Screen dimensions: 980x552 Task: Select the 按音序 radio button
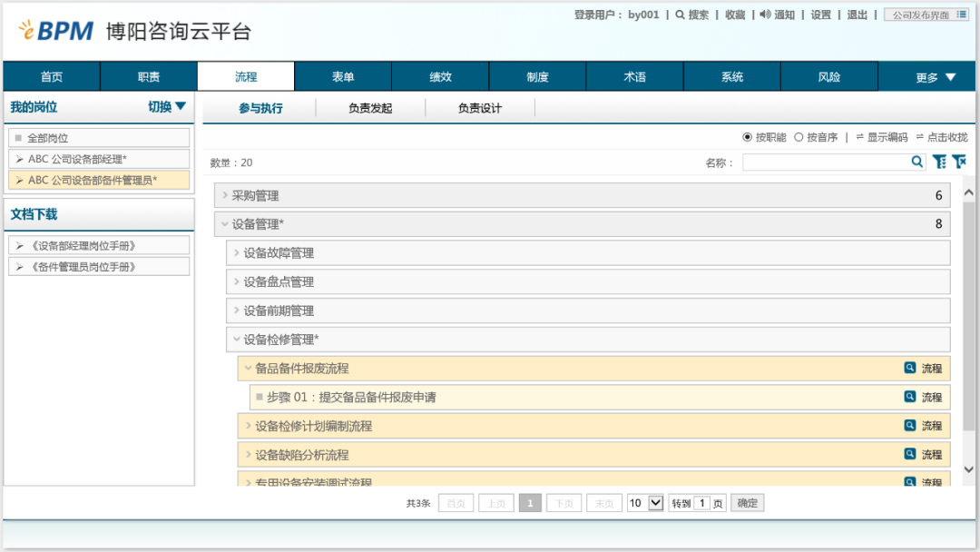click(799, 137)
